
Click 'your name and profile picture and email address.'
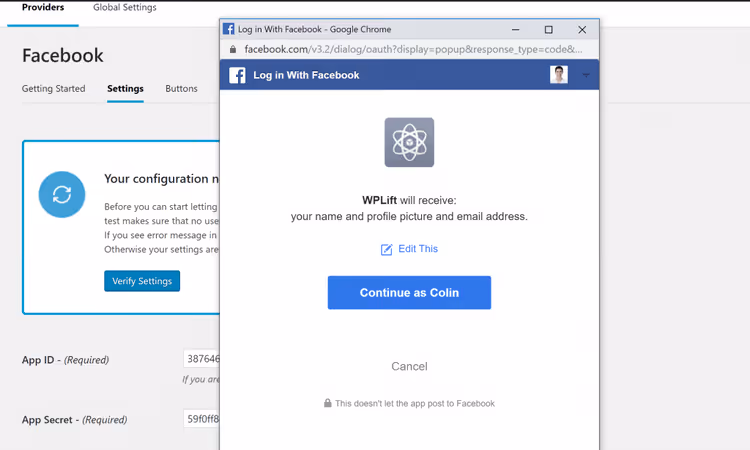(x=409, y=217)
